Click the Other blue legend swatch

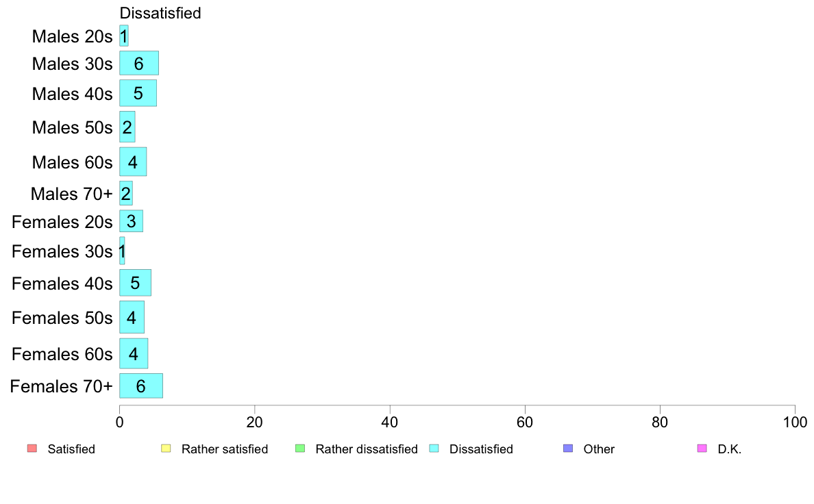pos(569,449)
